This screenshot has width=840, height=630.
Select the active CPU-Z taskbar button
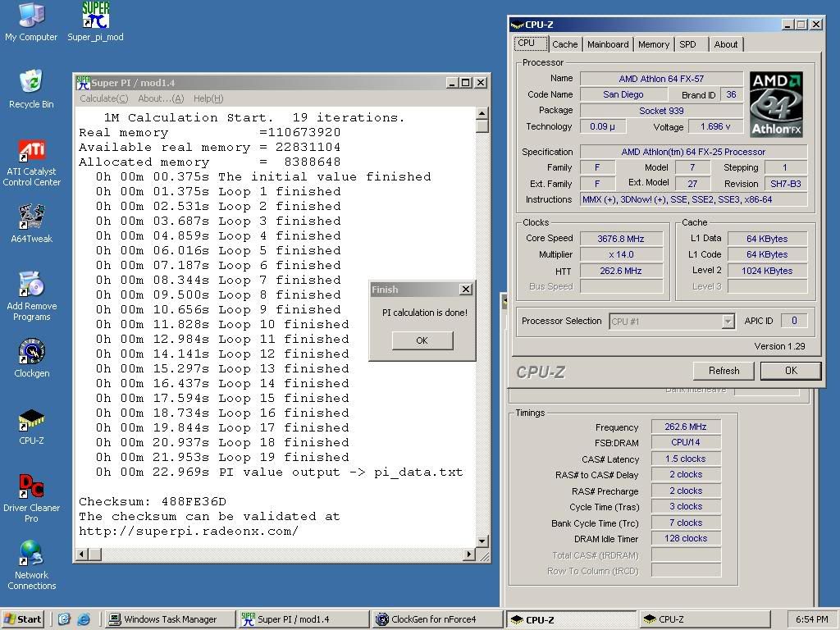point(571,619)
